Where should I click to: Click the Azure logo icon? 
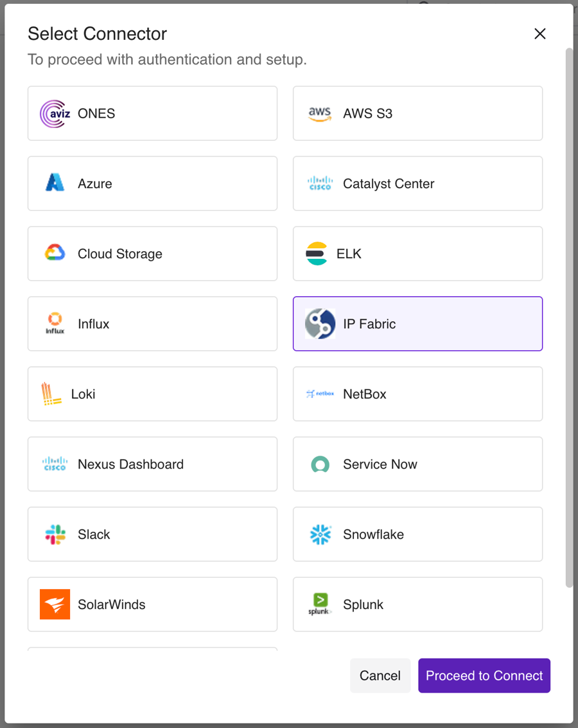[x=55, y=184]
